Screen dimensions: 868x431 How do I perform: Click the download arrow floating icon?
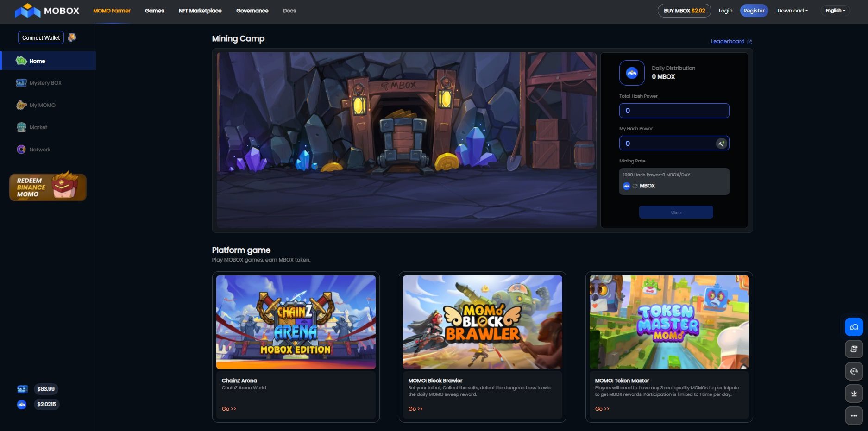tap(854, 394)
